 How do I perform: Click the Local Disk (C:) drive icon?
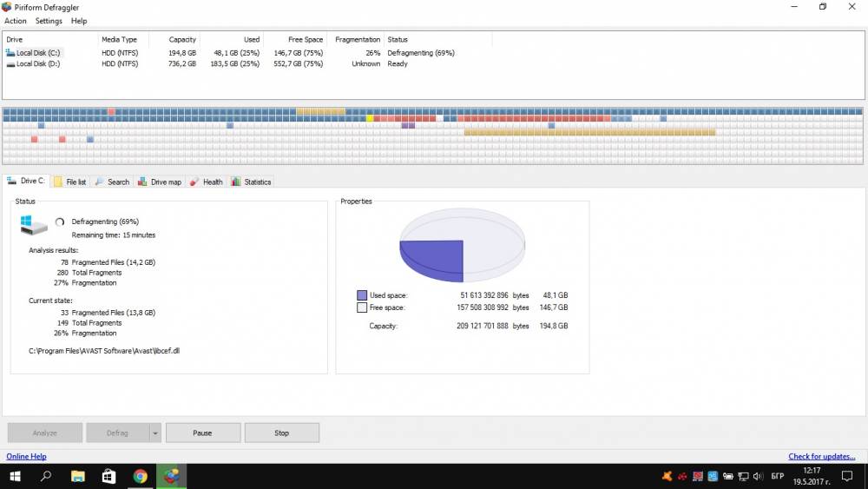10,53
